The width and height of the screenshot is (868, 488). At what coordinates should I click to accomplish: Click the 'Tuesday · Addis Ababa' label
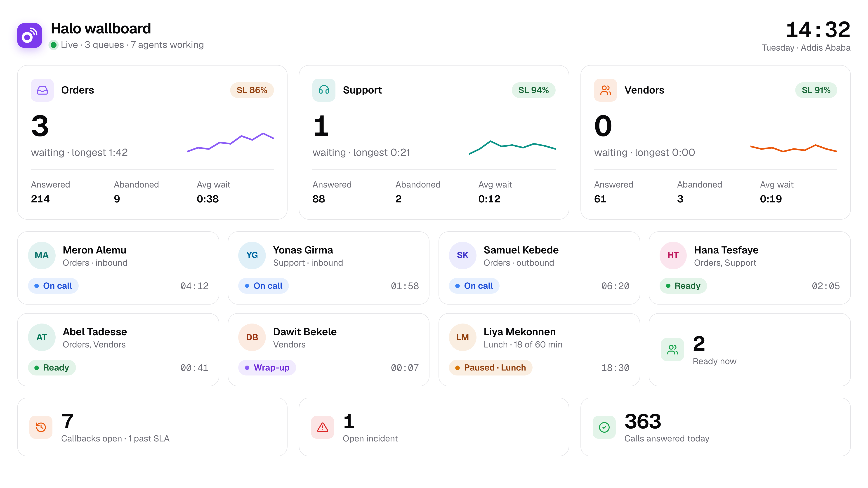(x=806, y=48)
